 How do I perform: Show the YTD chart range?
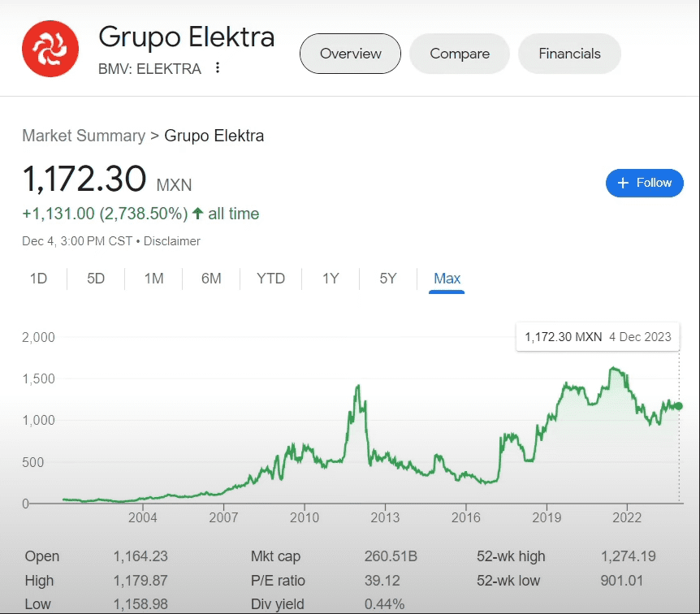(x=270, y=279)
